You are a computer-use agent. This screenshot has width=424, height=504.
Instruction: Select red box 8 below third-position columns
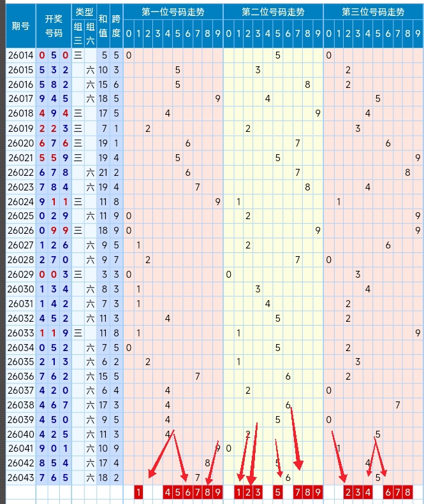(x=407, y=492)
